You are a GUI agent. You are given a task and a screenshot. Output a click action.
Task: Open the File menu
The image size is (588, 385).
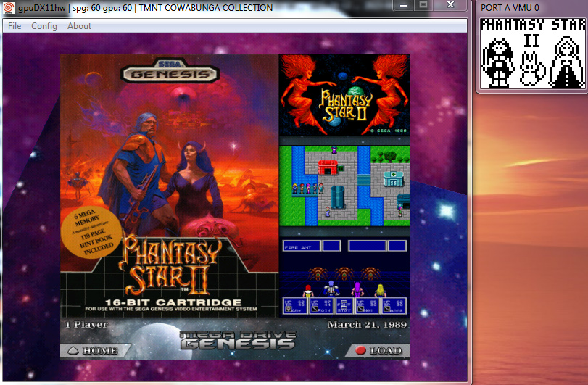(x=15, y=26)
